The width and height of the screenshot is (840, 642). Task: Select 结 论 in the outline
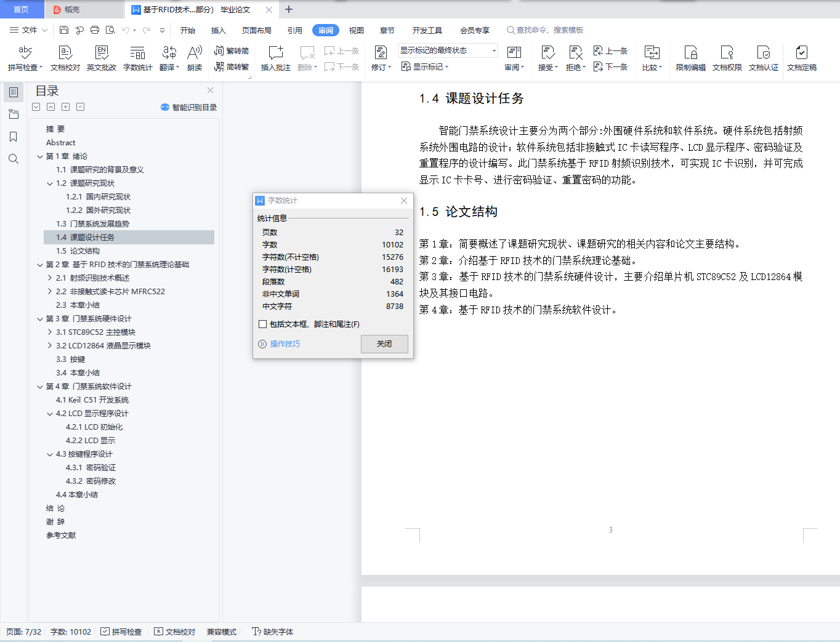(x=55, y=508)
